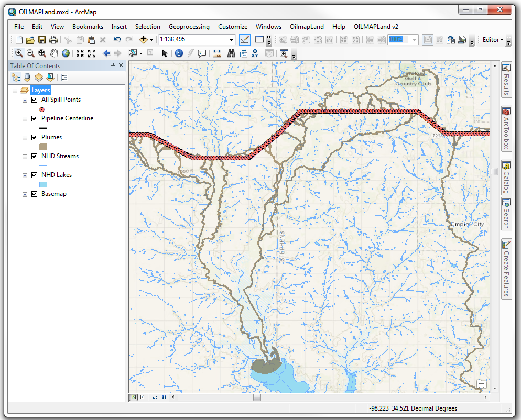Click the NHD Lakes blue symbol swatch

(x=43, y=184)
